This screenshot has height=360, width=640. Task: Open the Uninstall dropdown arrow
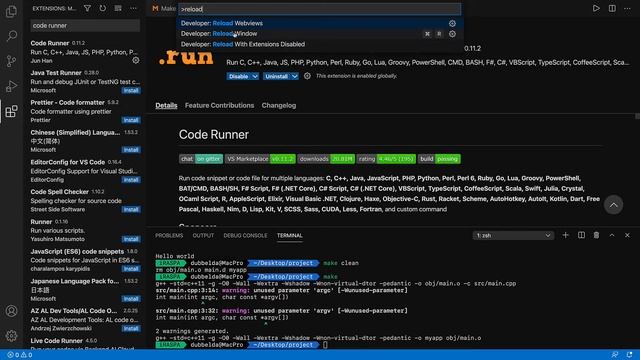(295, 76)
